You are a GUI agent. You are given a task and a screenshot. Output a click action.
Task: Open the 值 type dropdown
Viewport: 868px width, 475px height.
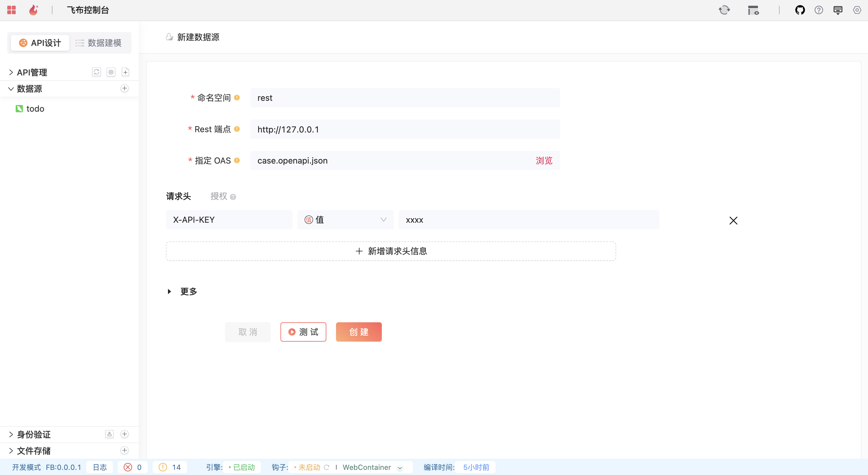click(345, 220)
